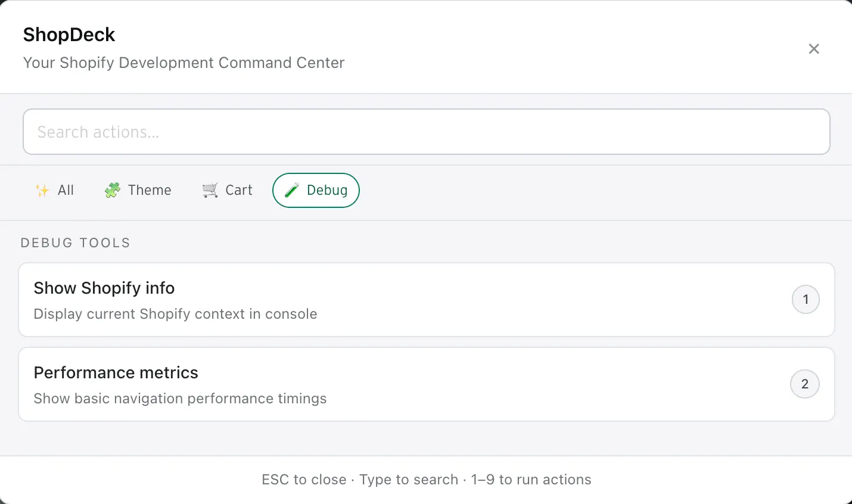Switch to the All filter tab

pyautogui.click(x=54, y=190)
